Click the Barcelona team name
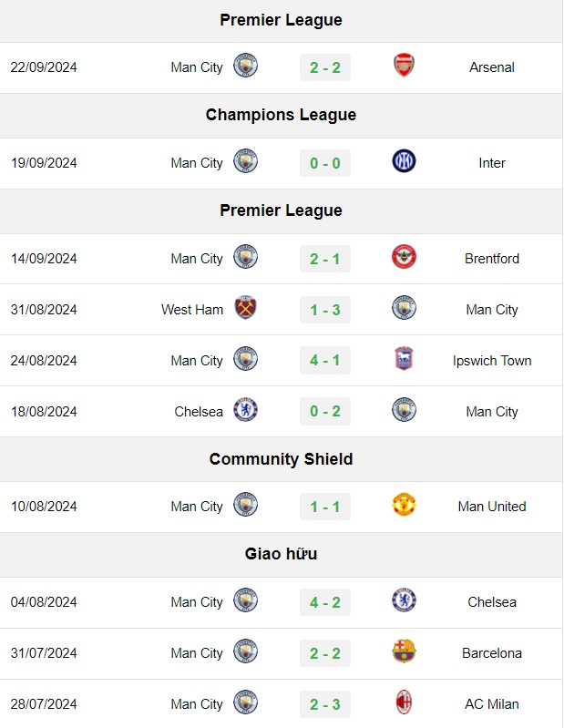 point(492,653)
